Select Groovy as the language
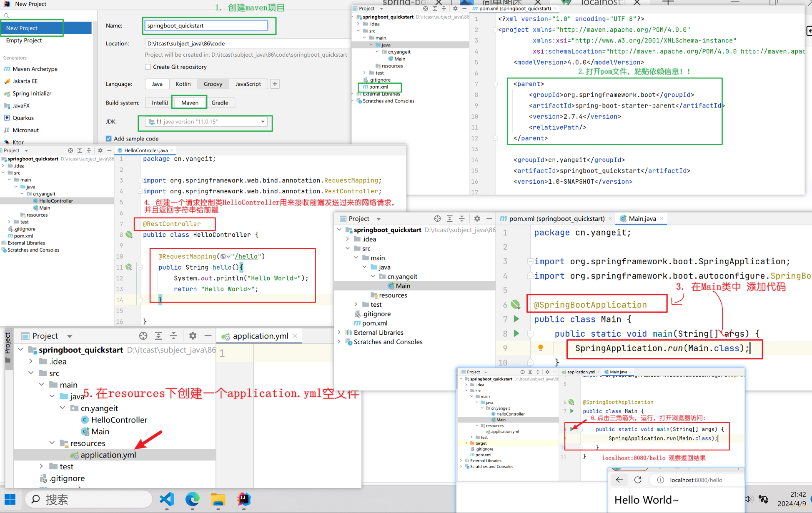 tap(213, 84)
